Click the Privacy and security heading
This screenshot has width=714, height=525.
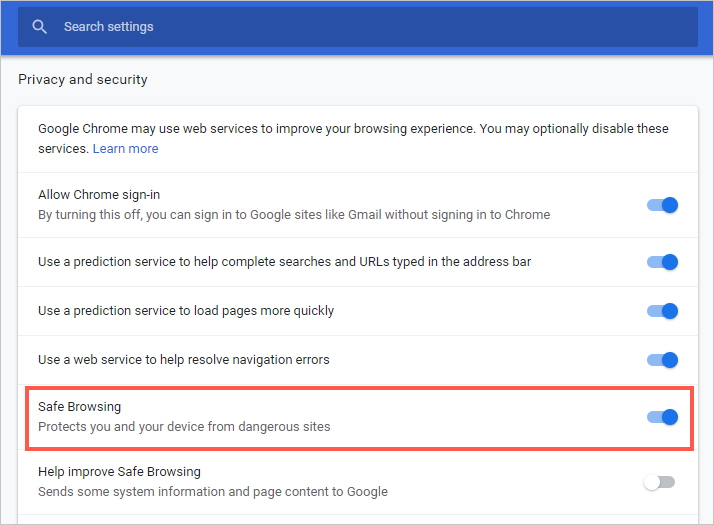pyautogui.click(x=83, y=79)
